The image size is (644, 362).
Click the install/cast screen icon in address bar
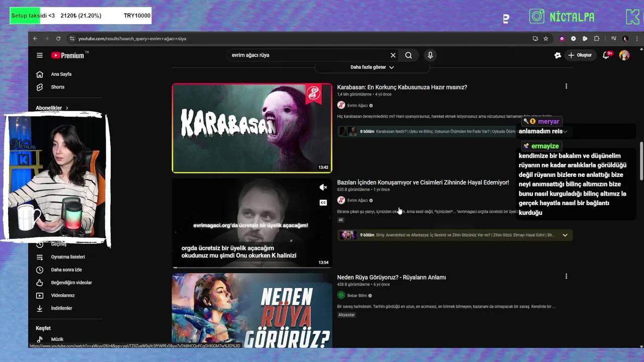coord(535,39)
